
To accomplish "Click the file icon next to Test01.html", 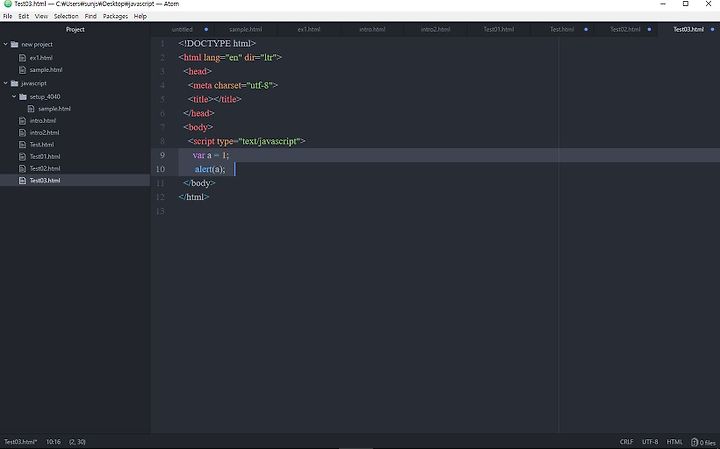I will (22, 157).
